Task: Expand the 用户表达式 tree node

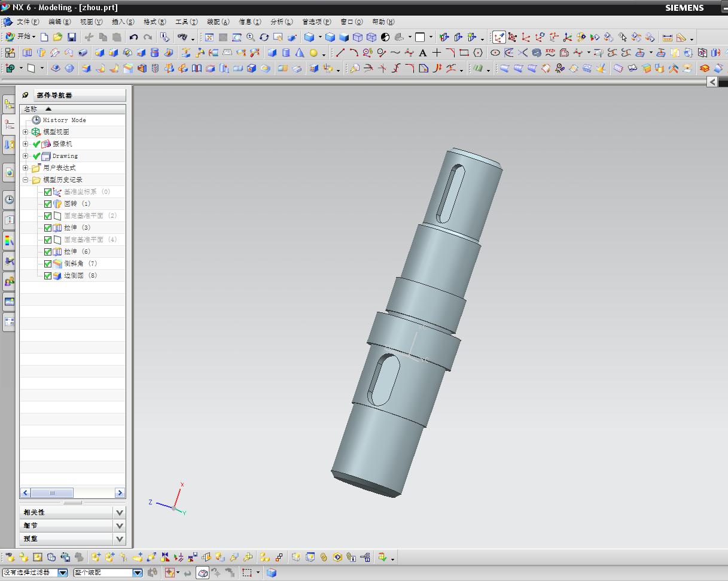Action: pyautogui.click(x=26, y=168)
